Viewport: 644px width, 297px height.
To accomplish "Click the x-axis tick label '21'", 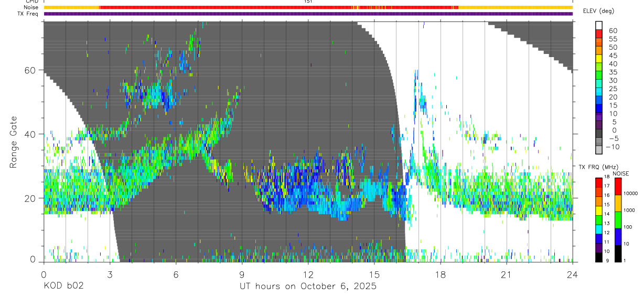I will pos(506,274).
